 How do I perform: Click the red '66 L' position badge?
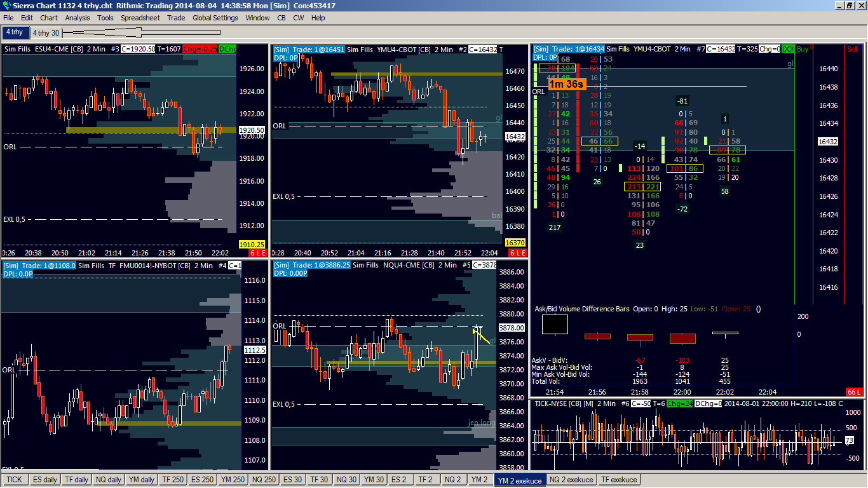pyautogui.click(x=854, y=392)
